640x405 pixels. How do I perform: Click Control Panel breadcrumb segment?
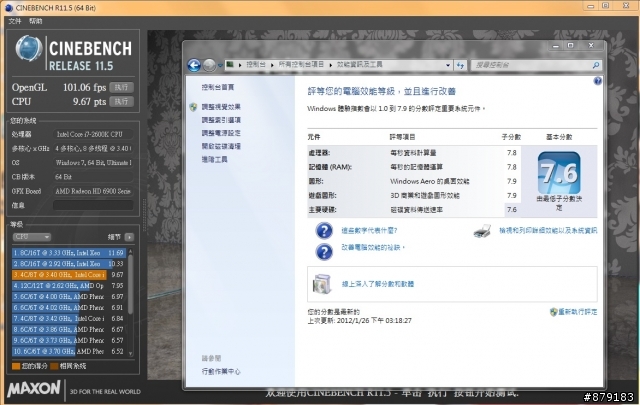click(256, 65)
